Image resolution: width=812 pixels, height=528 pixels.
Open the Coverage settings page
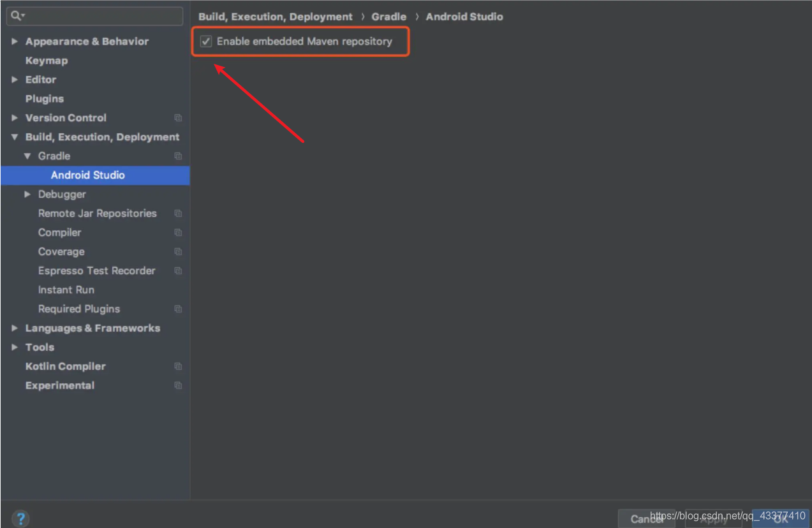click(61, 252)
